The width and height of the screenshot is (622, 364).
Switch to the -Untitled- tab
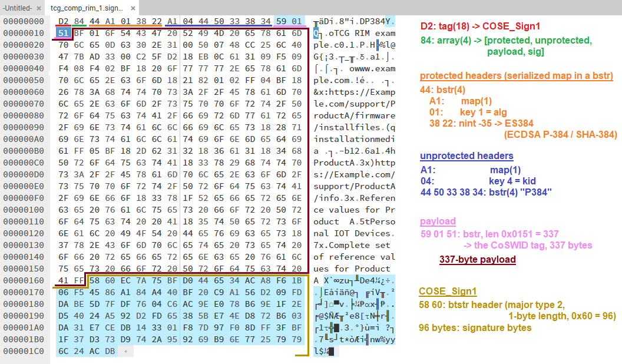[x=17, y=8]
